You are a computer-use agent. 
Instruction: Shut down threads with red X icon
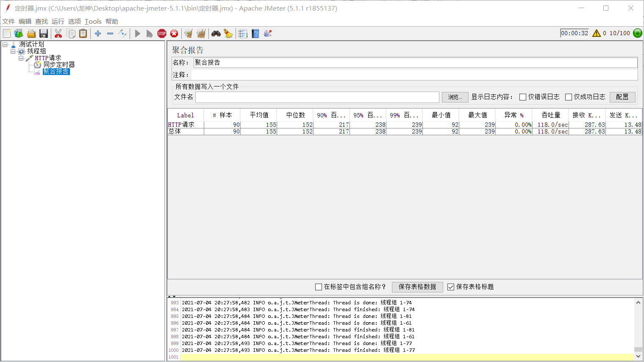(174, 33)
